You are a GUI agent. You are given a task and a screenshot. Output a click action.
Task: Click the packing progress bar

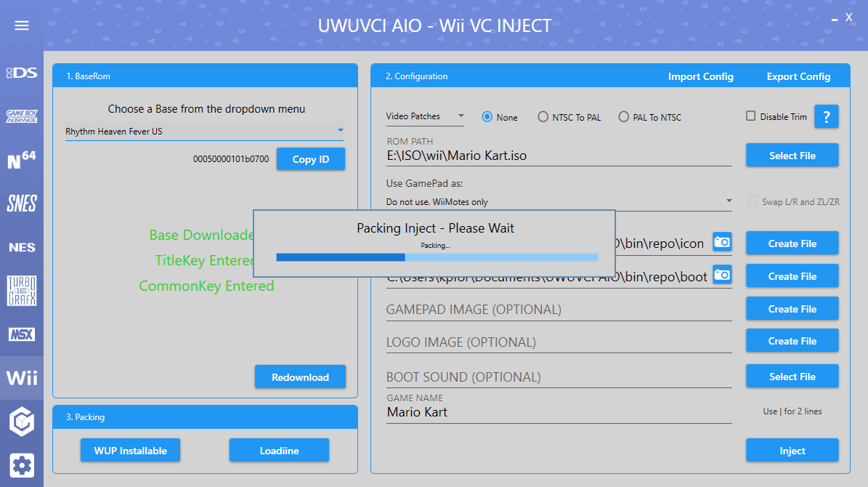437,257
